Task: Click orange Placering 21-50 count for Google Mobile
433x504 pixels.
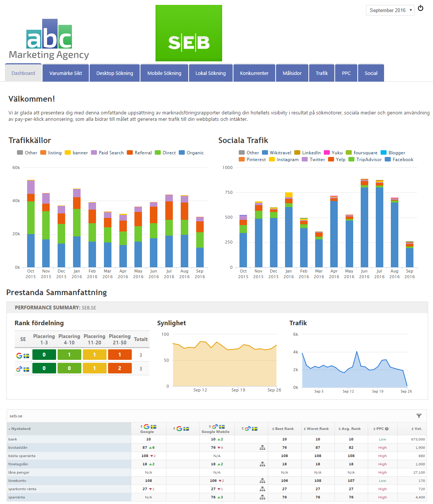Action: [x=120, y=368]
